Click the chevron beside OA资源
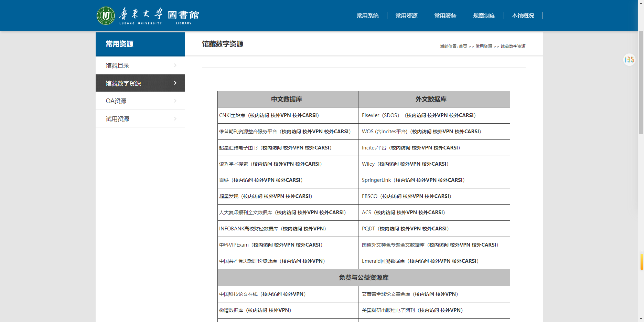Image resolution: width=644 pixels, height=322 pixels. pyautogui.click(x=175, y=101)
